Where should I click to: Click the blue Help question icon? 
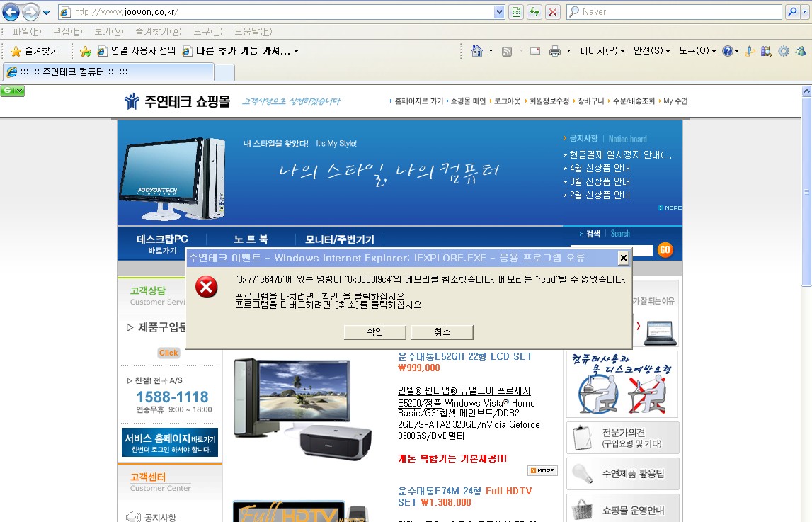[728, 51]
